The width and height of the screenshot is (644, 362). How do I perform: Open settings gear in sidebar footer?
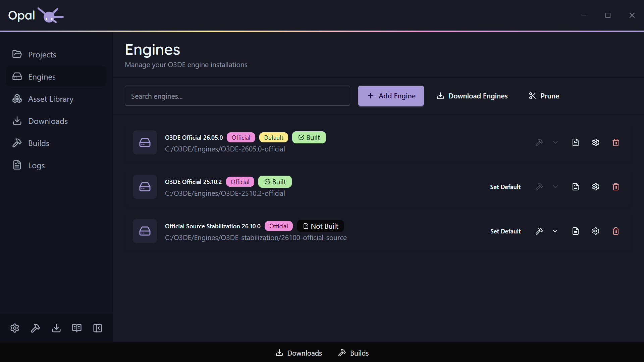click(15, 328)
